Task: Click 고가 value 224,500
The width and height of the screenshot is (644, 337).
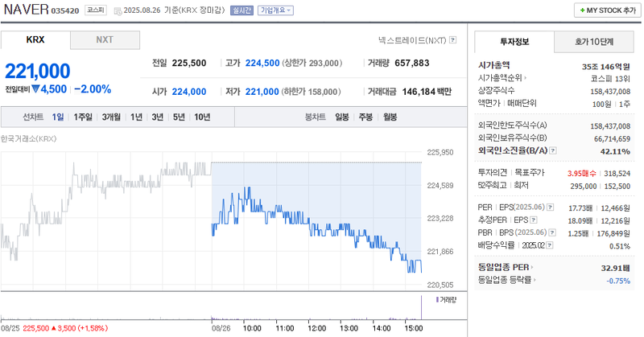Action: (262, 64)
